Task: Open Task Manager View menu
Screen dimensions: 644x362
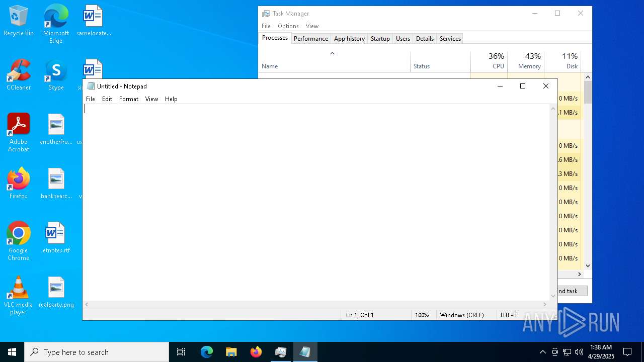Action: coord(312,26)
